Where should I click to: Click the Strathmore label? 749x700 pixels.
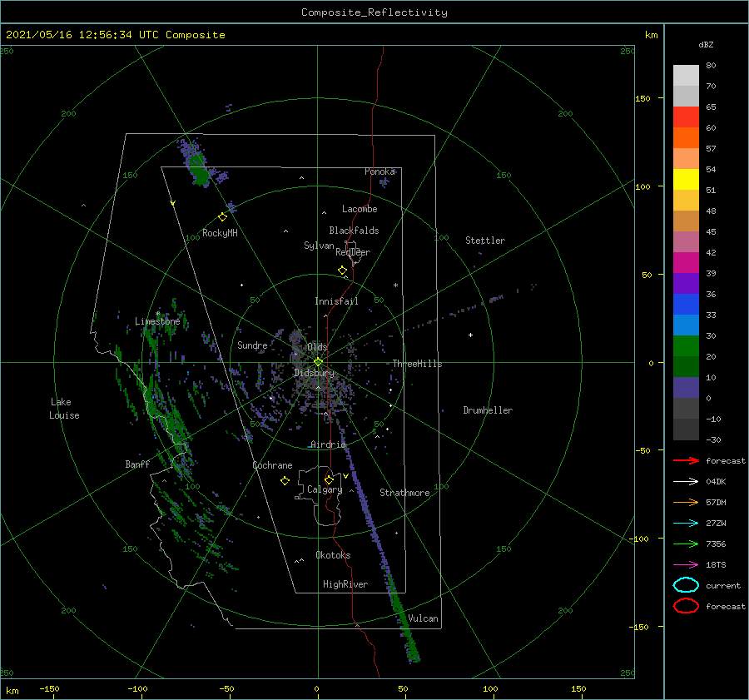pos(404,493)
